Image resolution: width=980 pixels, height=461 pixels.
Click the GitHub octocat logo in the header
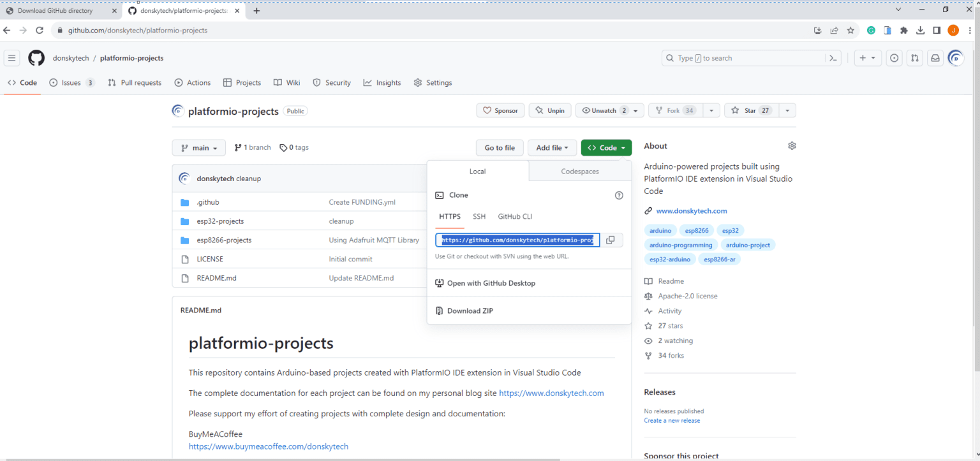[36, 57]
